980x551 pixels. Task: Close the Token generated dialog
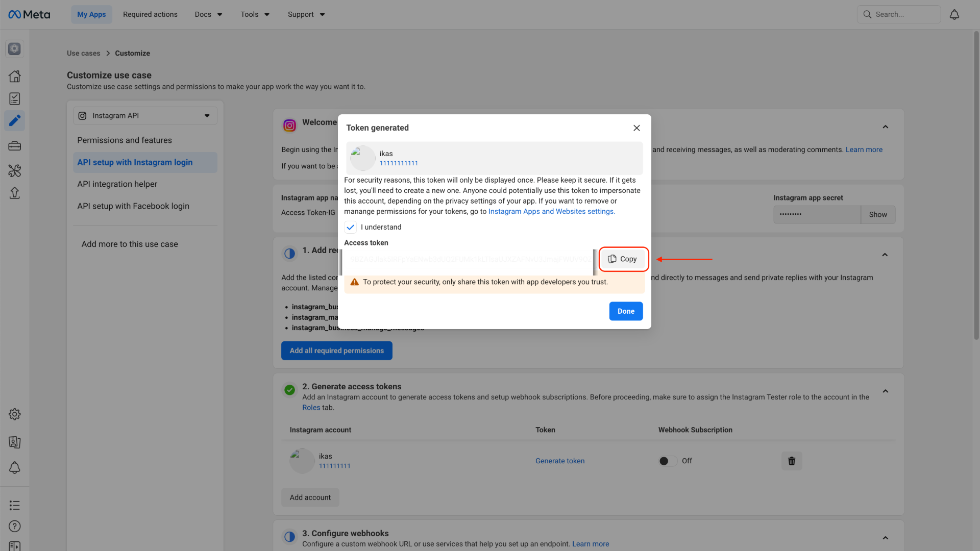636,128
